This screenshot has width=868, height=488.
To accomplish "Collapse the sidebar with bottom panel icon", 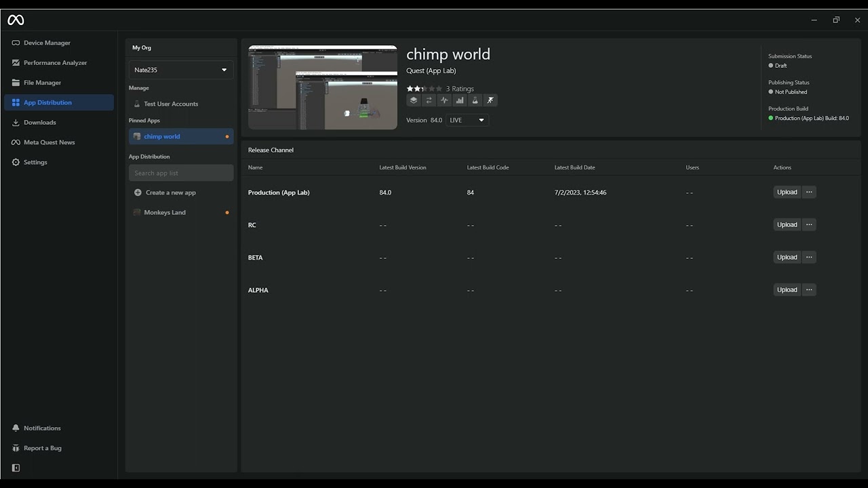I will click(16, 468).
